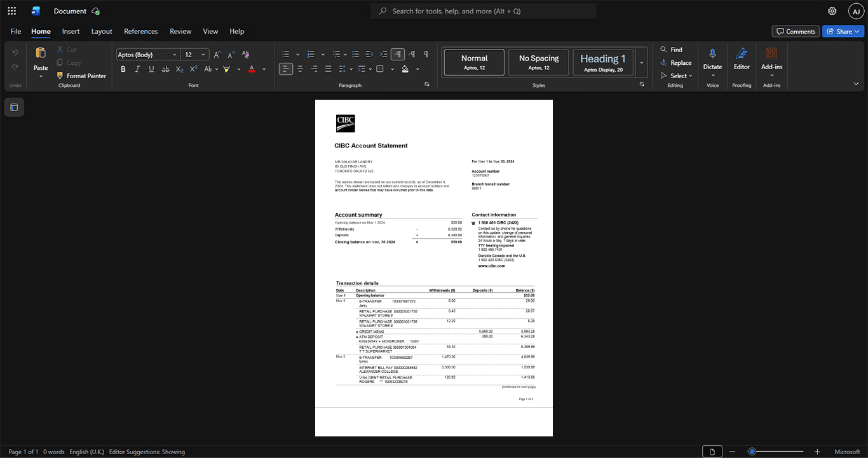This screenshot has width=868, height=458.
Task: Increase paragraph indent
Action: (384, 55)
